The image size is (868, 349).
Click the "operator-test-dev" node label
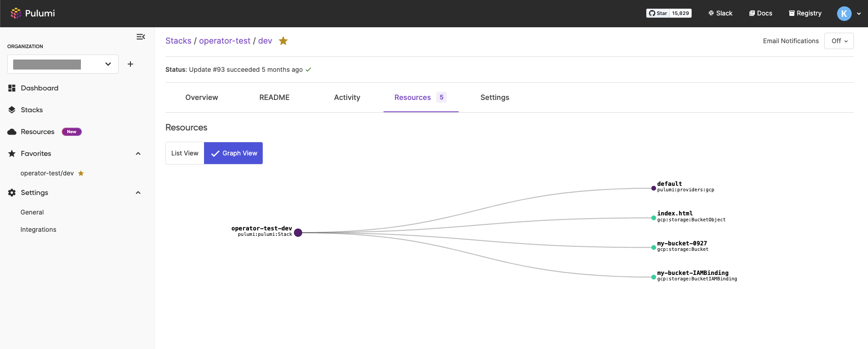[x=262, y=228]
